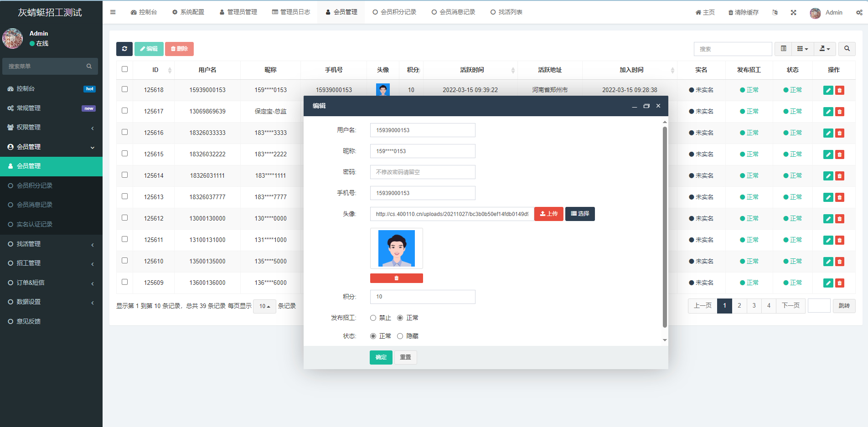868x427 pixels.
Task: Click the table view icon beside search box
Action: tap(783, 49)
